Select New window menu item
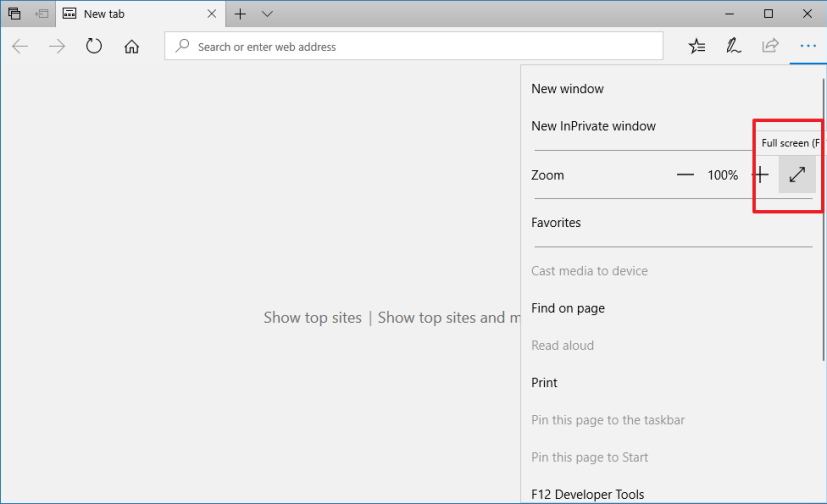827x504 pixels. point(568,89)
